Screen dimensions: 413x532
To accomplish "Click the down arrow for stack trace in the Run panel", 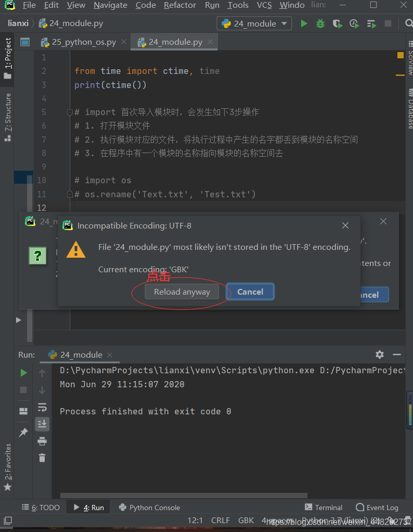I will [x=42, y=390].
